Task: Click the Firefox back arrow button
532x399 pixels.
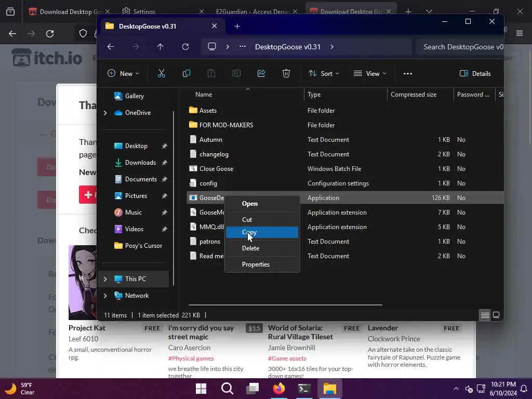Action: (12, 34)
